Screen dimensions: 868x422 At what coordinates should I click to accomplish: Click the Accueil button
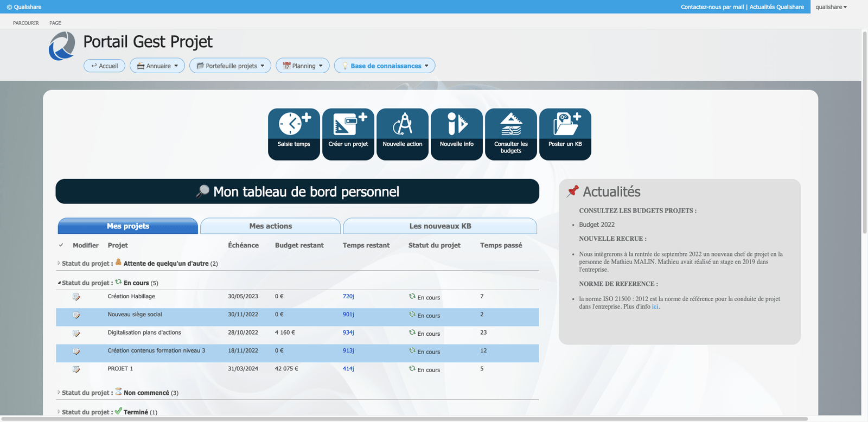tap(105, 66)
